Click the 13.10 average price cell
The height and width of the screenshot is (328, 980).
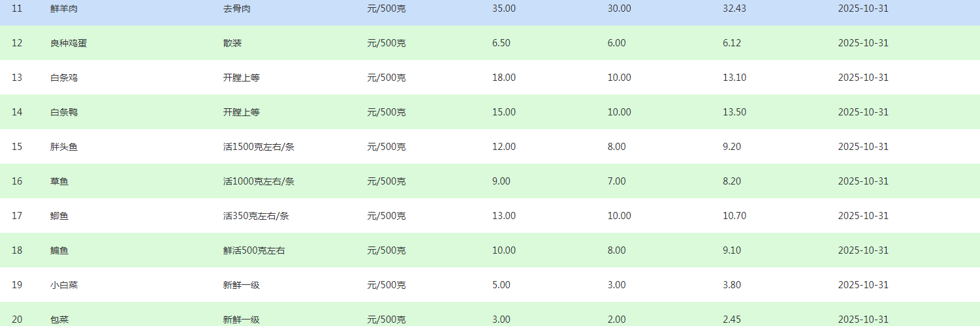click(735, 78)
